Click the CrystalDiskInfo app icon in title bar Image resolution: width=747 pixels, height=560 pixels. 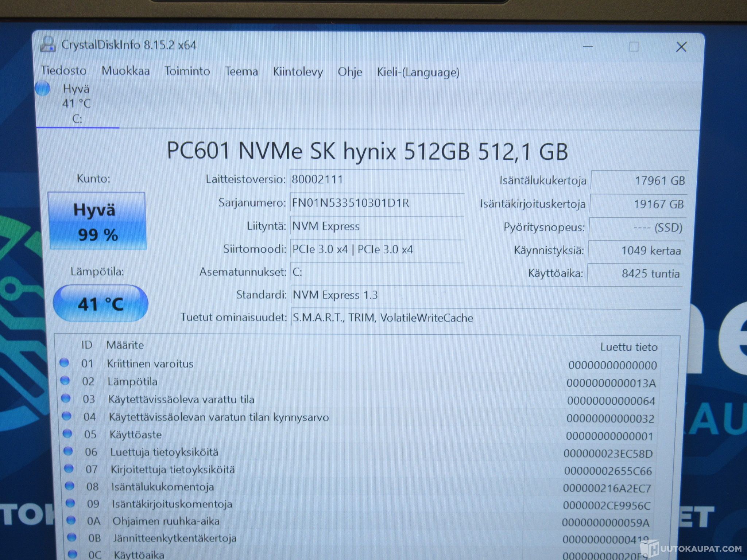48,44
